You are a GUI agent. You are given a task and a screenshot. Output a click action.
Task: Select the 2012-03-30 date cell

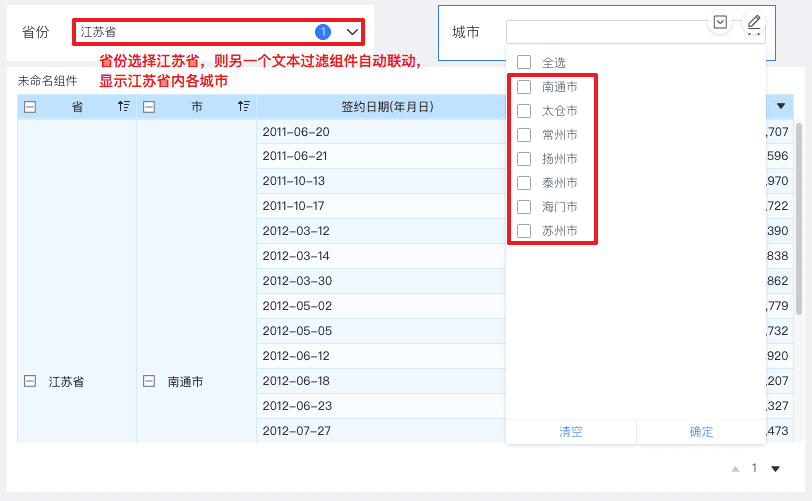point(381,281)
